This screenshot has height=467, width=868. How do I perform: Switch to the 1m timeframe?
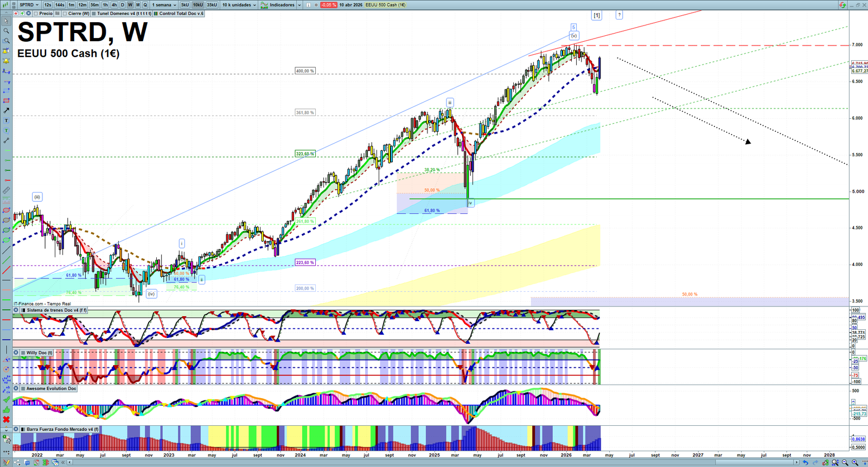point(71,5)
